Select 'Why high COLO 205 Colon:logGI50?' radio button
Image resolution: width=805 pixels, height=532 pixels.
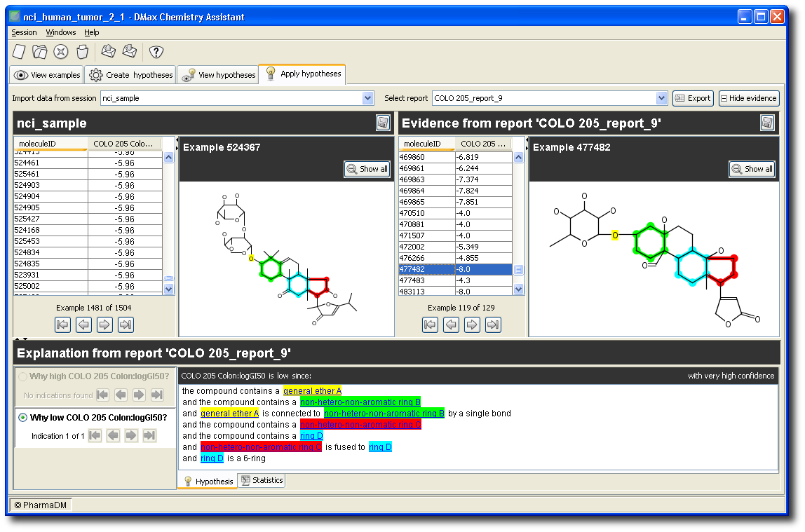[x=23, y=376]
